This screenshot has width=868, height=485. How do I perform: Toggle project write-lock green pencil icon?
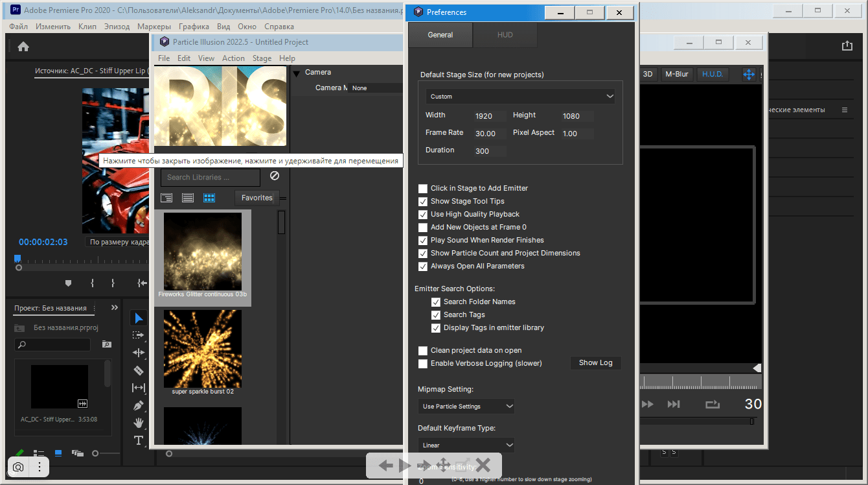[x=20, y=453]
